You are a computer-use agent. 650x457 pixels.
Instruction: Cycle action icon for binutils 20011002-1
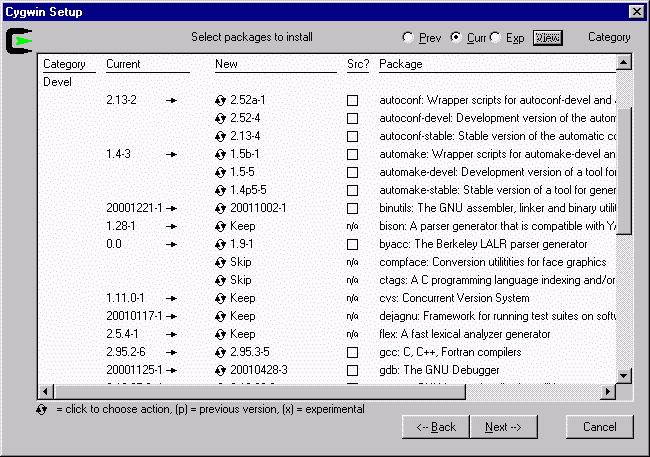tap(221, 209)
